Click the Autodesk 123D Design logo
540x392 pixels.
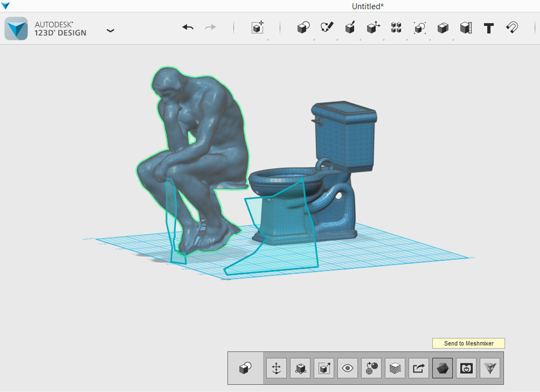pos(16,28)
